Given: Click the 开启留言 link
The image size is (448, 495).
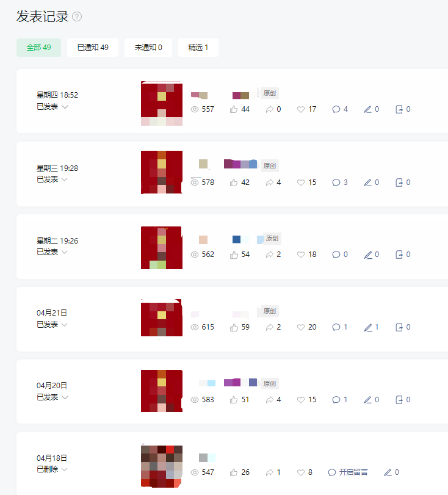Looking at the screenshot, I should (x=353, y=472).
